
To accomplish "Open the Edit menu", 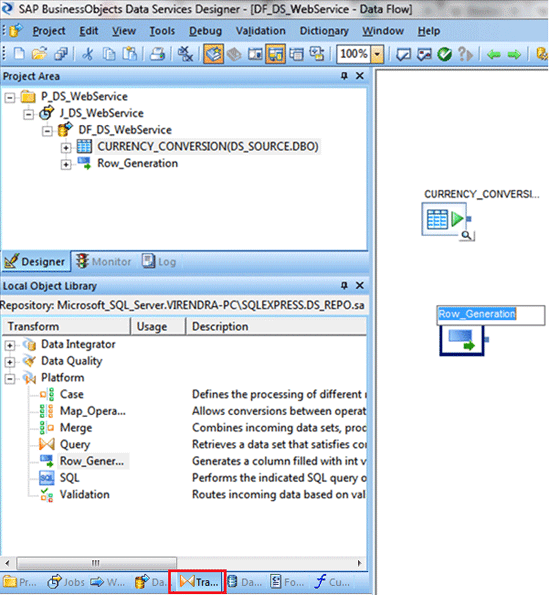I will 88,31.
